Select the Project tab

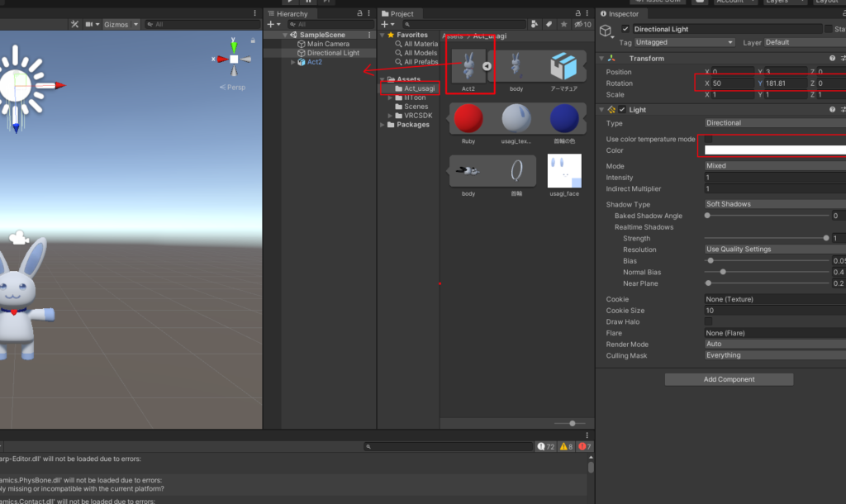click(397, 13)
